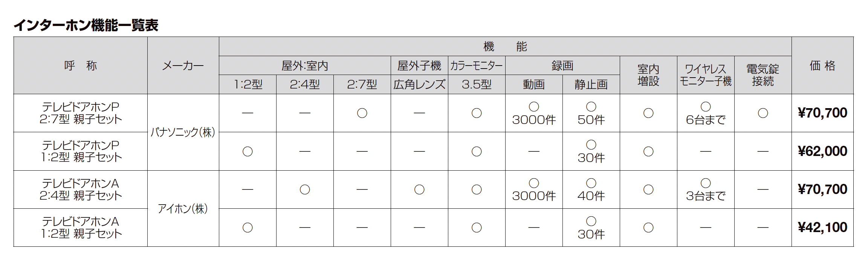Image resolution: width=868 pixels, height=269 pixels.
Task: Select the 室内増設 header cell
Action: [x=648, y=75]
